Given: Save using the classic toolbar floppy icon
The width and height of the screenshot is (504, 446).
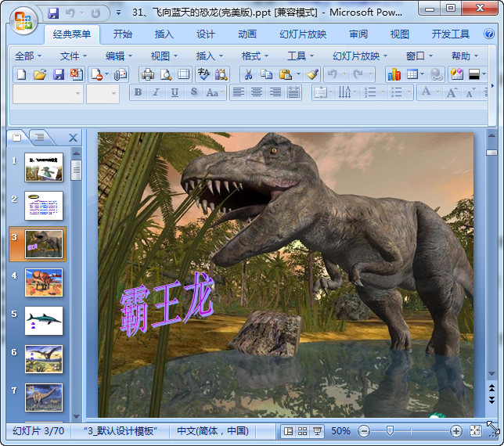Looking at the screenshot, I should point(58,74).
